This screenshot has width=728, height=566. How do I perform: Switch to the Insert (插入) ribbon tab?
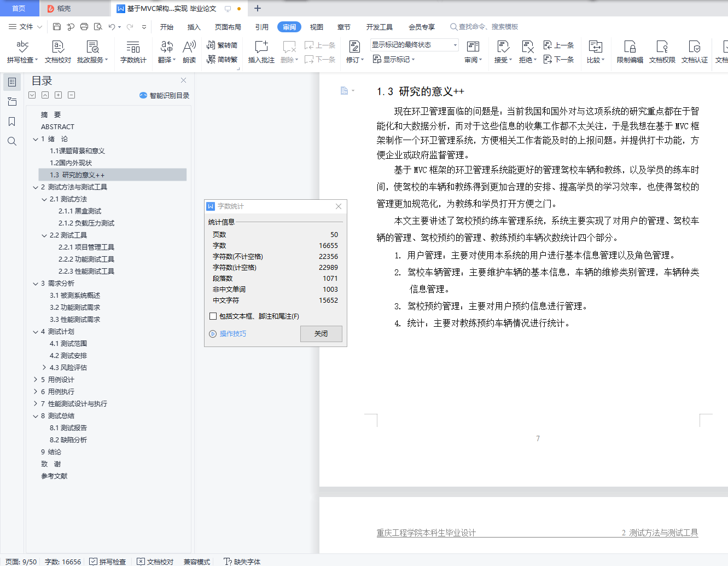[x=194, y=27]
